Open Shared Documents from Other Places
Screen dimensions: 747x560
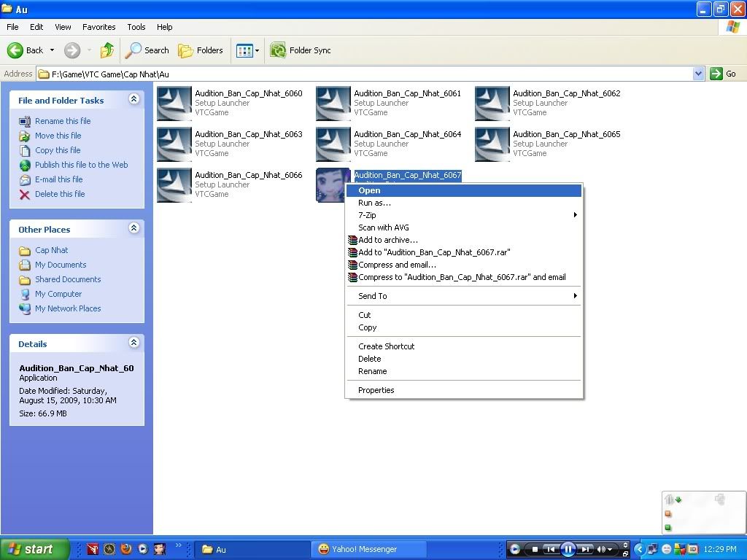pos(68,279)
